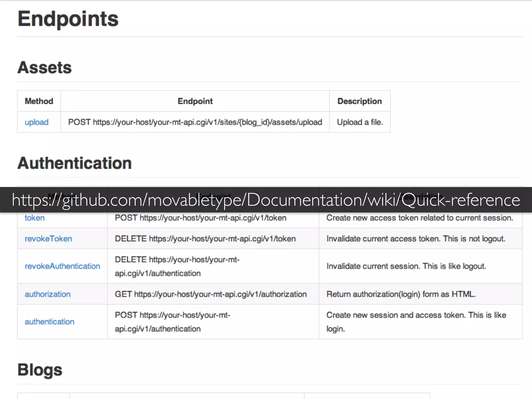
Task: Open the upload method link
Action: [37, 122]
